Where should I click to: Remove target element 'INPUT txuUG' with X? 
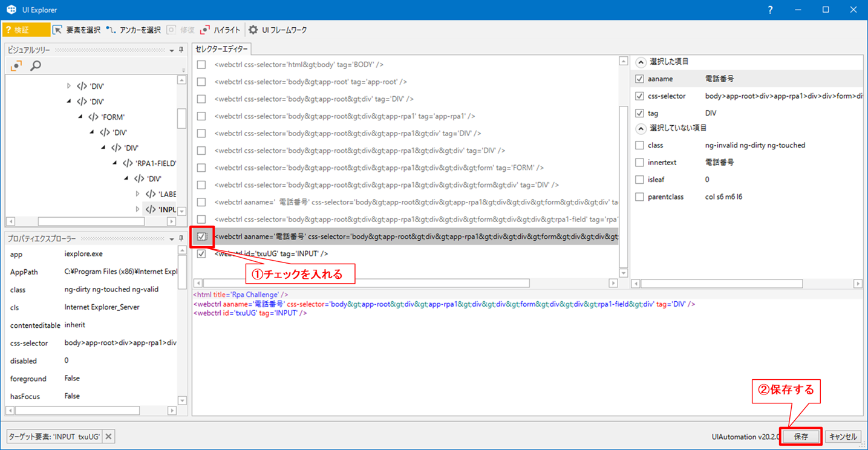tap(108, 436)
